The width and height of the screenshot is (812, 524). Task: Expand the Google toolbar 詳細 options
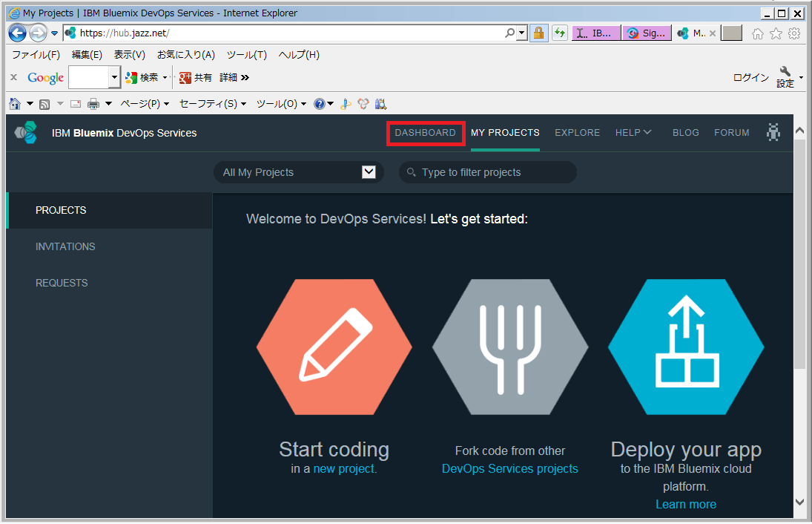[x=234, y=78]
